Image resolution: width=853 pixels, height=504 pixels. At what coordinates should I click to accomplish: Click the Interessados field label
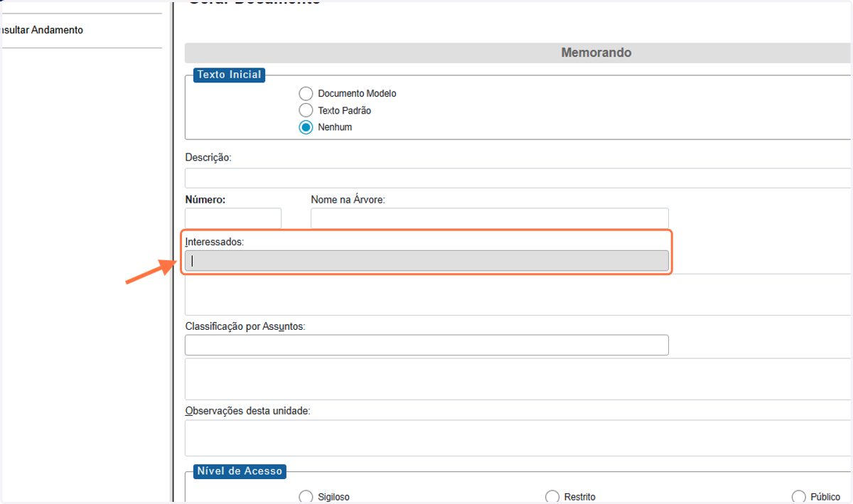[215, 242]
